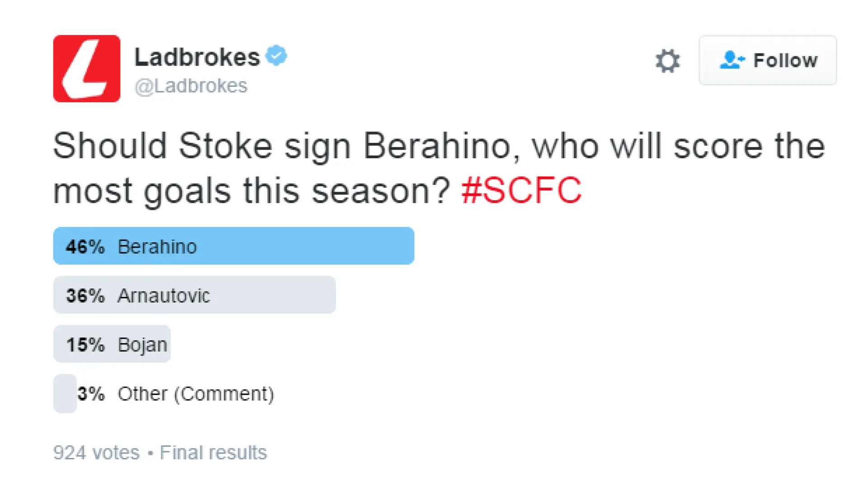Click the 924 votes count

pos(96,453)
